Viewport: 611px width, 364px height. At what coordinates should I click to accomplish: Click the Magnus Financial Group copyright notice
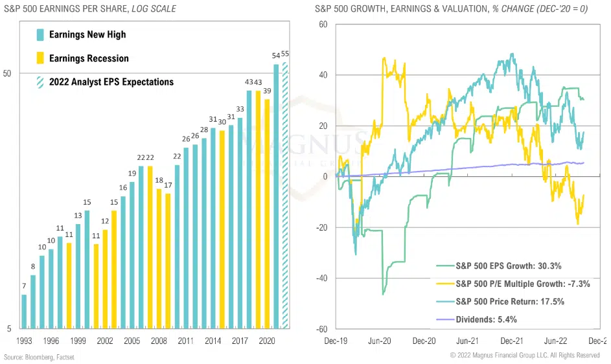pyautogui.click(x=525, y=356)
